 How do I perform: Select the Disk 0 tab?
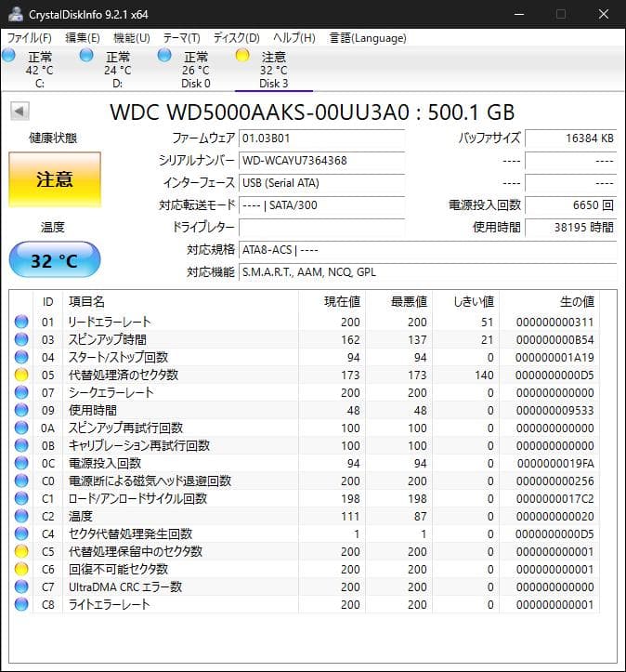click(196, 69)
